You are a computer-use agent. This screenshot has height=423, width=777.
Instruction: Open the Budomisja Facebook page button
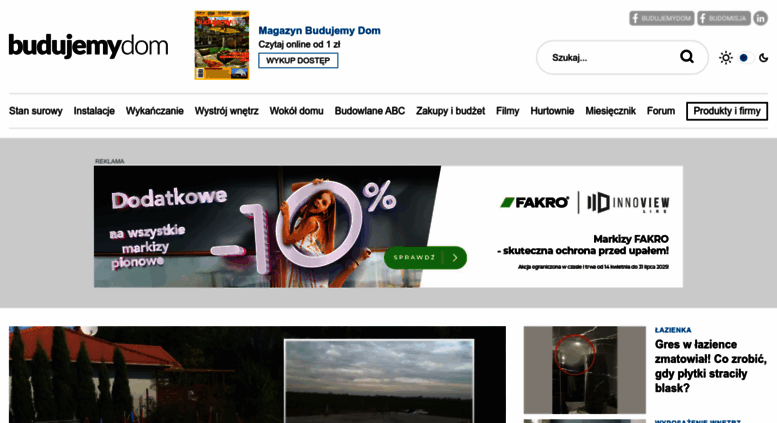point(724,18)
